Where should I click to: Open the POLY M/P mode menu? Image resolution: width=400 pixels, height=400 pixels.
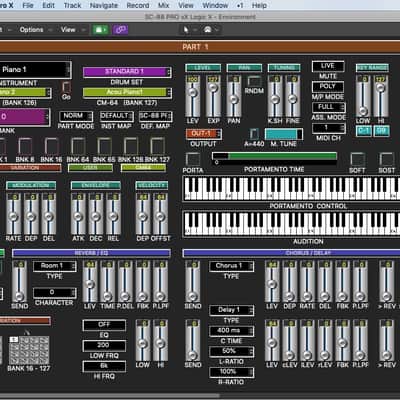tap(328, 87)
